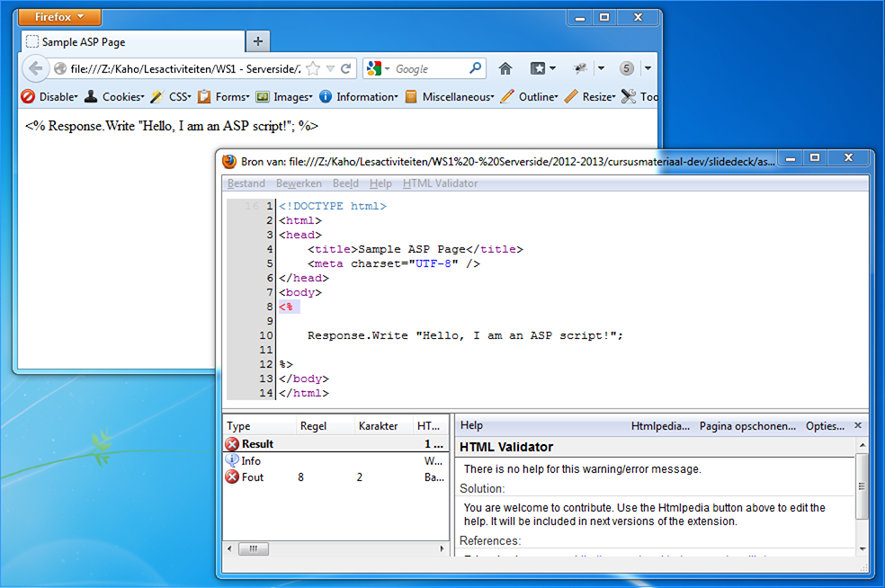The height and width of the screenshot is (588, 885).
Task: Open the Disable menu in Web Developer toolbar
Action: coord(49,96)
